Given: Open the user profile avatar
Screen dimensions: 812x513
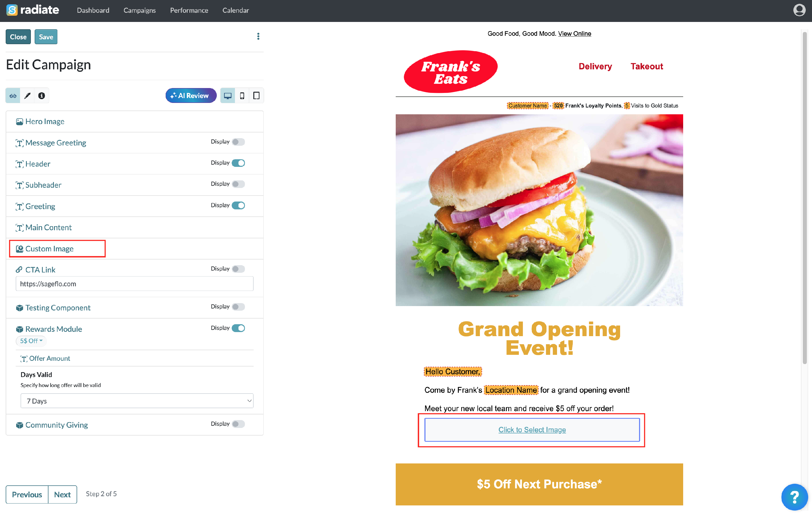Looking at the screenshot, I should coord(799,10).
